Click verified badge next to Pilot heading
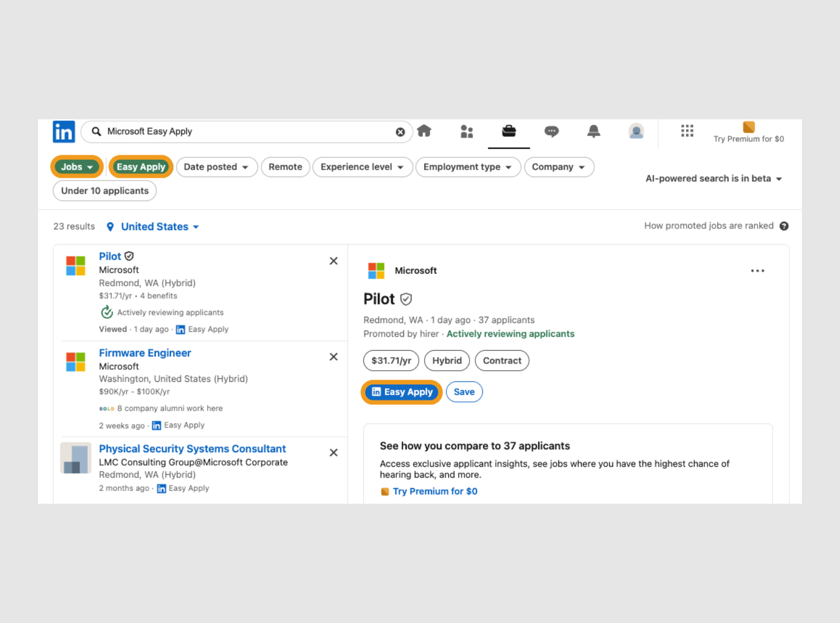The height and width of the screenshot is (623, 840). (406, 299)
